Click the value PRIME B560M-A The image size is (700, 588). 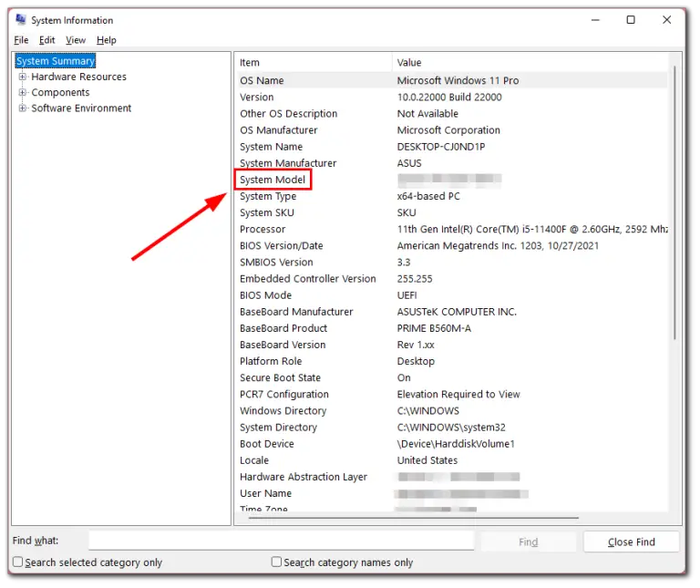pyautogui.click(x=434, y=328)
